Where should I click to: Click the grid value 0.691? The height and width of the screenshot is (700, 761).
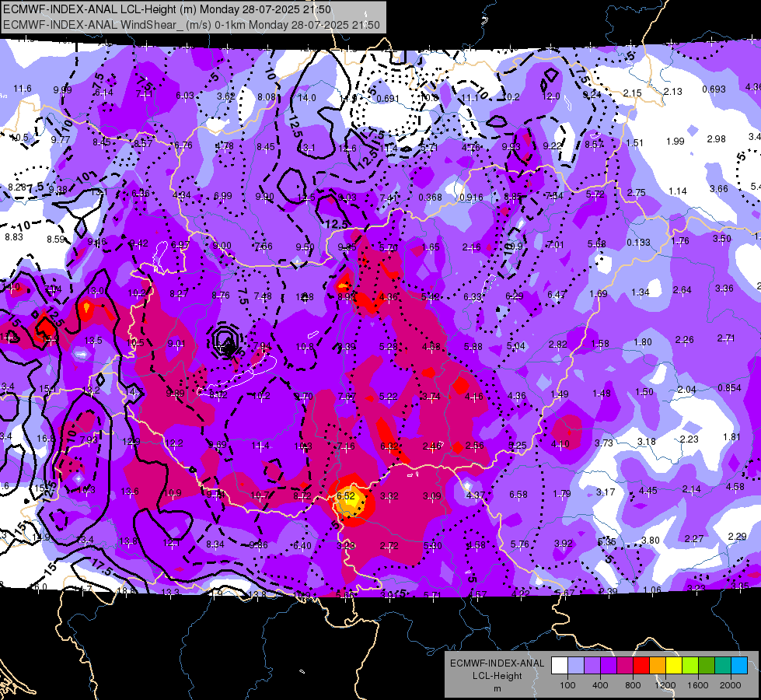(388, 98)
